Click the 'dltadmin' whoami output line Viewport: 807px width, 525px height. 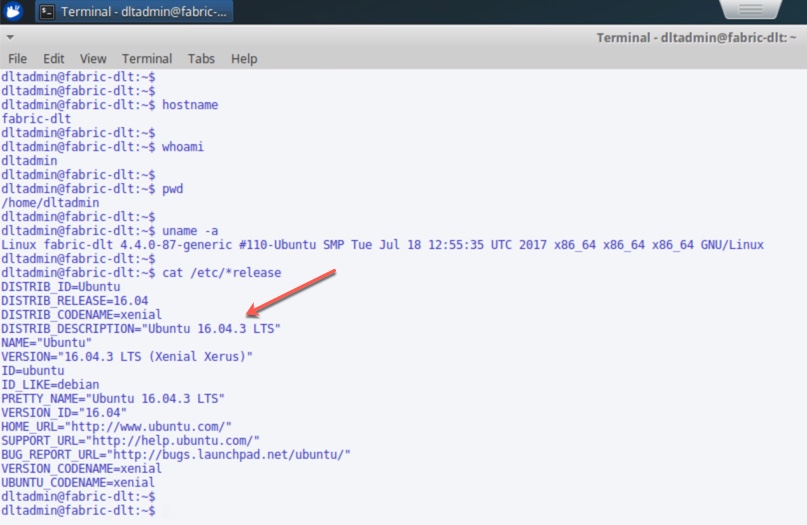pyautogui.click(x=29, y=161)
